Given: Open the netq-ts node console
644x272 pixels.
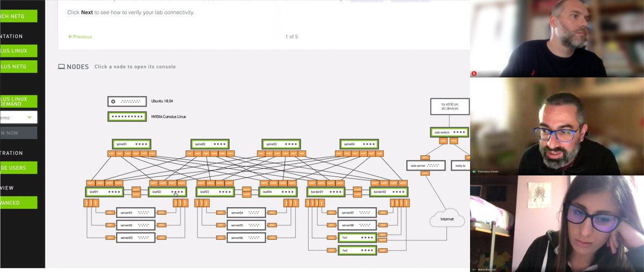Looking at the screenshot, I should [460, 166].
